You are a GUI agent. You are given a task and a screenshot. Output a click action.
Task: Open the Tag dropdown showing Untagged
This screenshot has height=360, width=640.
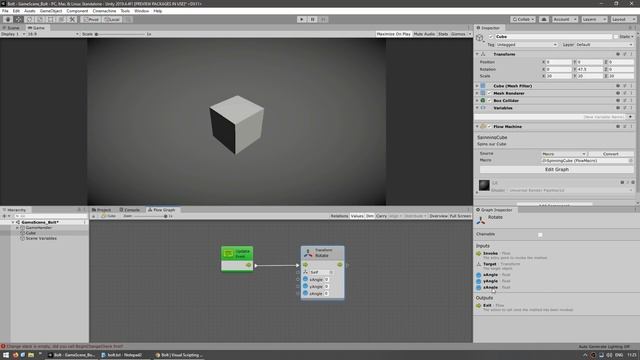coord(527,44)
